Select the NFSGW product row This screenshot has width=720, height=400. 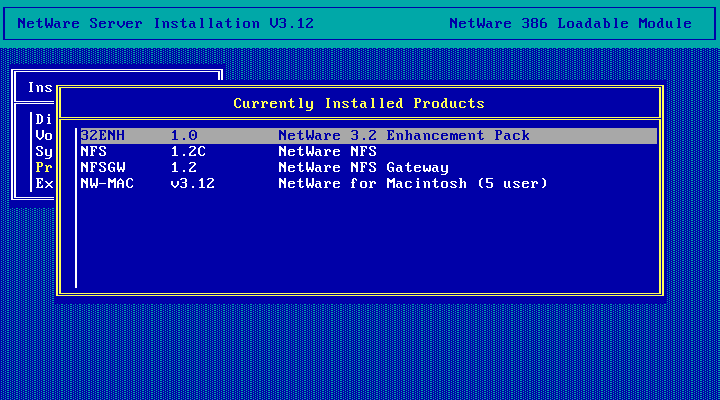[x=369, y=168]
